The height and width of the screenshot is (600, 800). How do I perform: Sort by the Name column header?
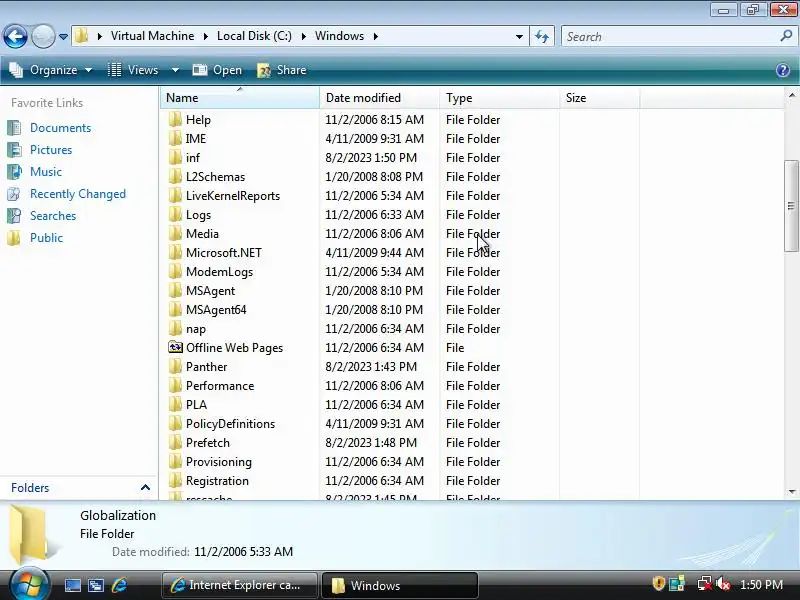[240, 97]
